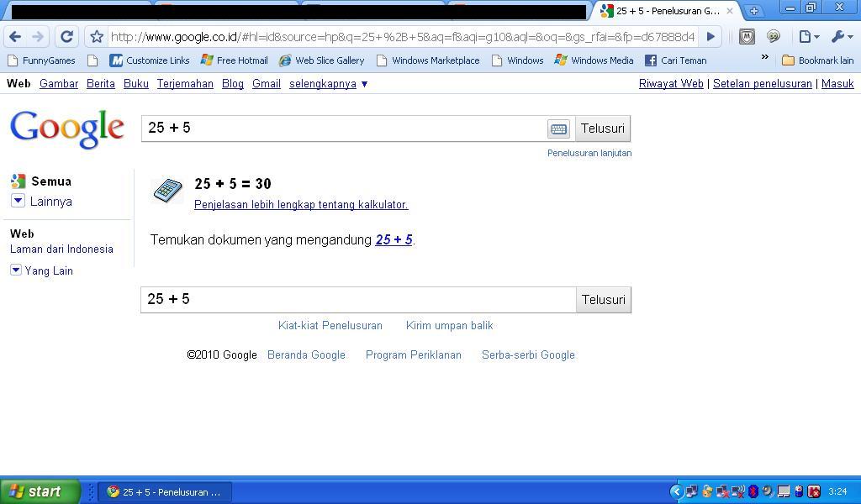
Task: Open Serba-serbi Google footer link
Action: [528, 354]
